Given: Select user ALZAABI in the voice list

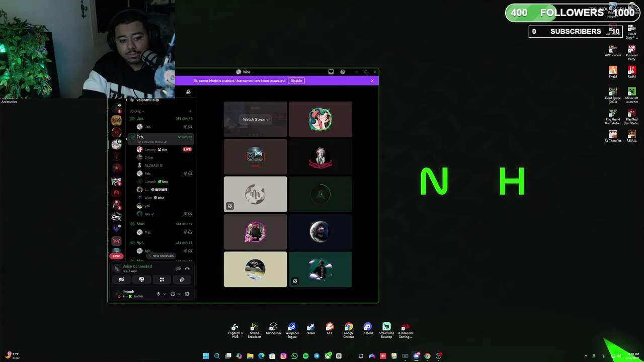Looking at the screenshot, I should point(153,165).
